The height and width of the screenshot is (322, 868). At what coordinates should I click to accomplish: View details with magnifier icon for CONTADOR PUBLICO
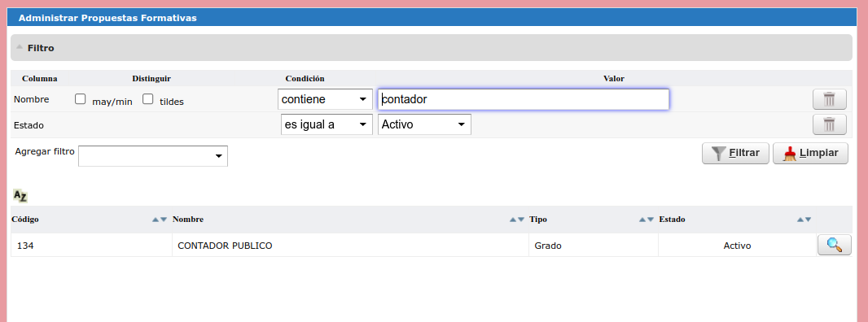click(x=835, y=245)
